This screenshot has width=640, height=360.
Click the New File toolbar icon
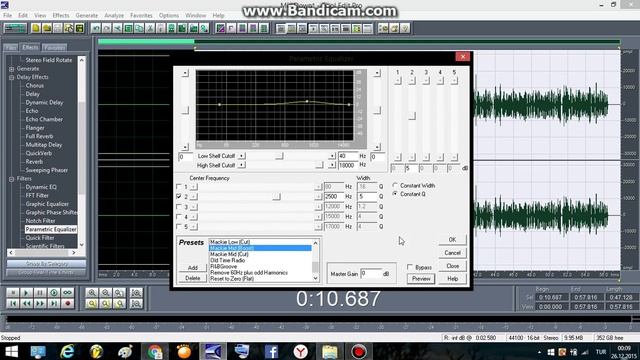[x=36, y=28]
